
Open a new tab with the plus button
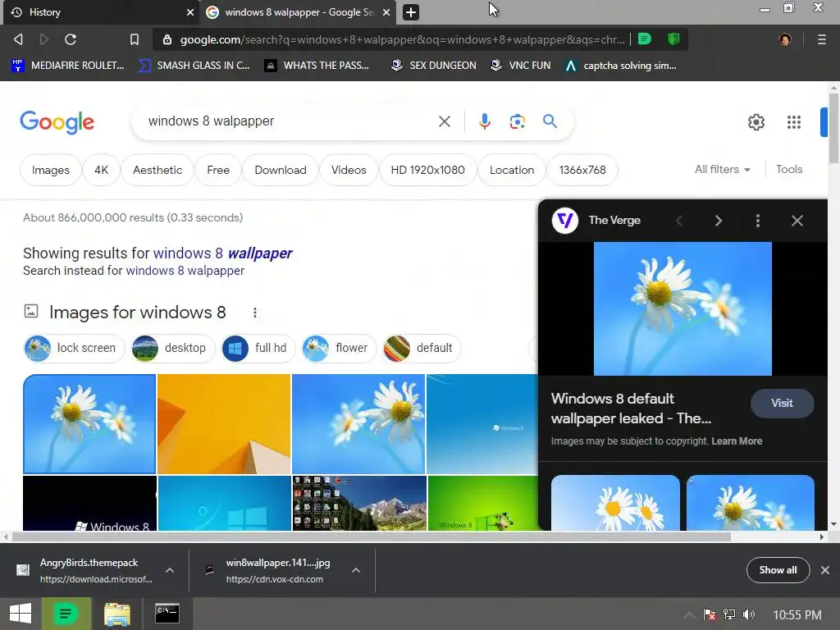coord(411,12)
